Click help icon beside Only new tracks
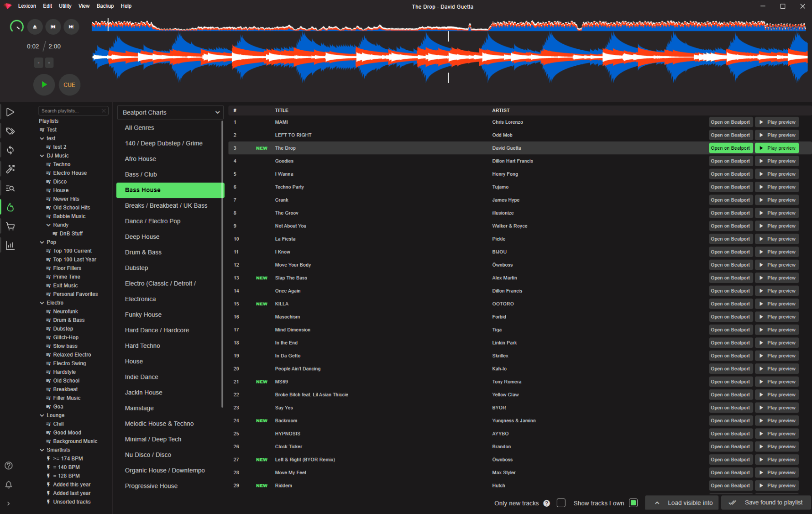The height and width of the screenshot is (514, 812). [546, 503]
